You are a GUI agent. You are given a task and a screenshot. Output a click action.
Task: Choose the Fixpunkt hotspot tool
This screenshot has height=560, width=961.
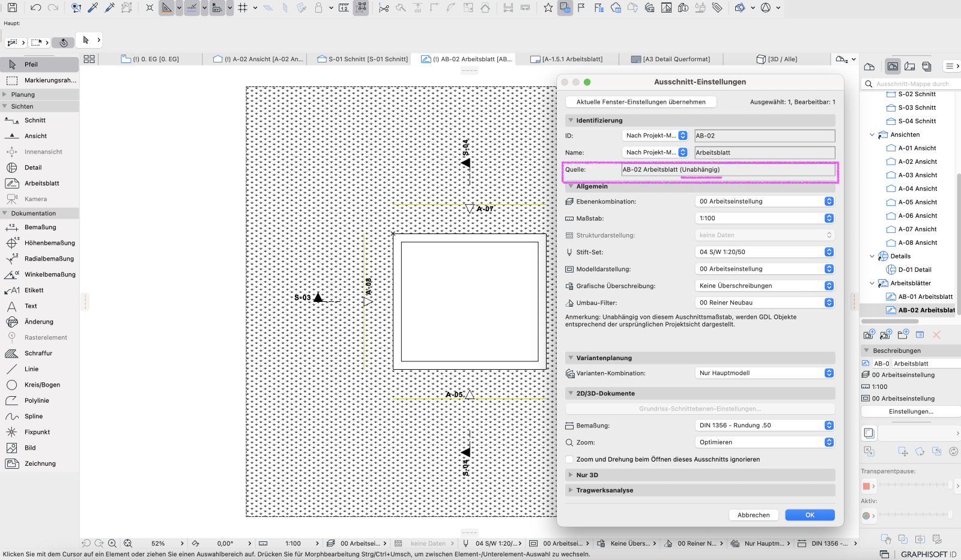[40, 432]
